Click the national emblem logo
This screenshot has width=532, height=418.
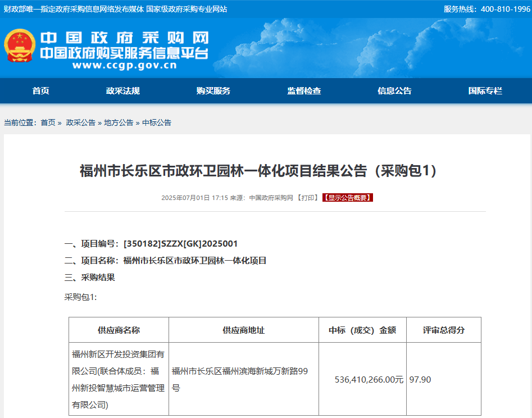pos(20,46)
